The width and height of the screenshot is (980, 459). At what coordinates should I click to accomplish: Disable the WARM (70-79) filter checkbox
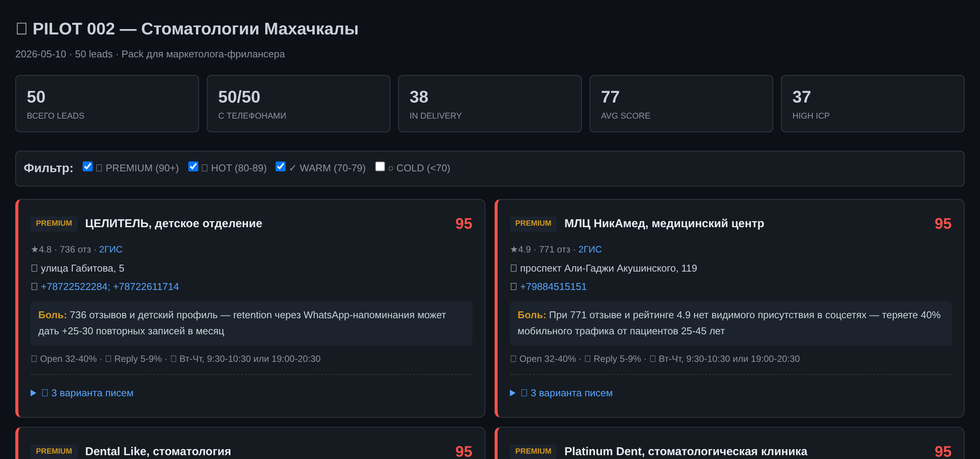point(281,167)
